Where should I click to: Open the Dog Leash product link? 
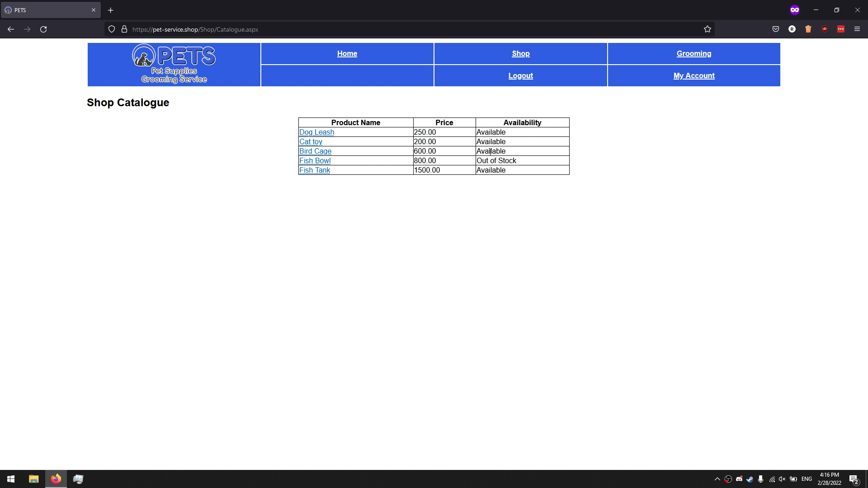(316, 132)
